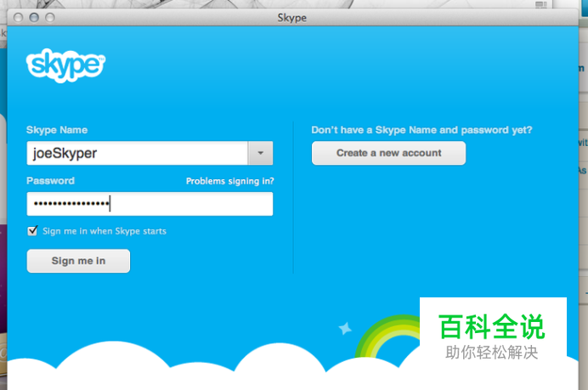Image resolution: width=588 pixels, height=390 pixels.
Task: Close the Skype window
Action: 18,17
